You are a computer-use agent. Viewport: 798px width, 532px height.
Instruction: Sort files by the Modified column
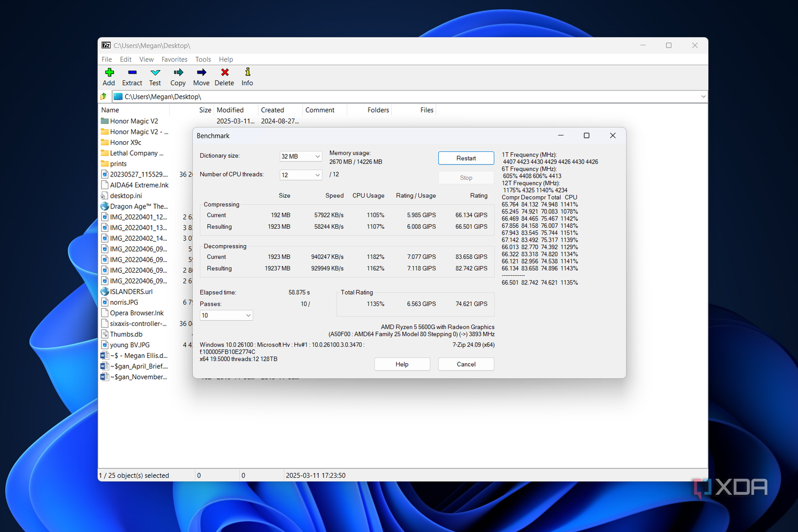tap(230, 110)
